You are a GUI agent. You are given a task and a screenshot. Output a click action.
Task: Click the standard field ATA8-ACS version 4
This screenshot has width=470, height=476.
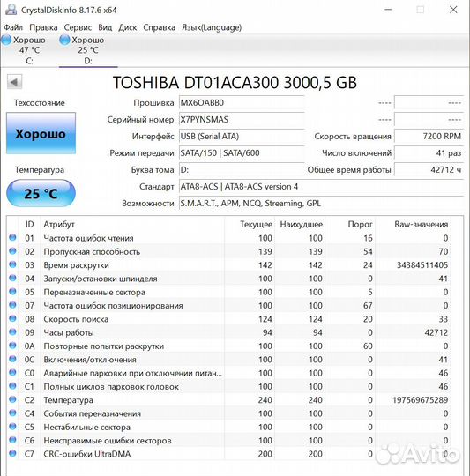(x=321, y=186)
